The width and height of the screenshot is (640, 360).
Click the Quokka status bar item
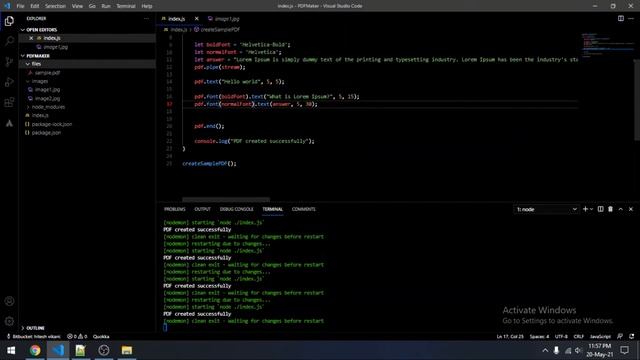pyautogui.click(x=101, y=337)
